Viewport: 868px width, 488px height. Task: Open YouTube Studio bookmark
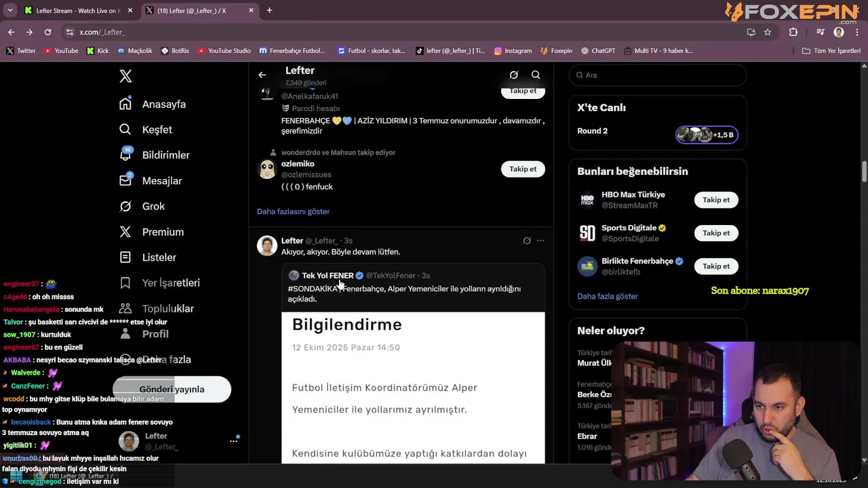point(224,51)
